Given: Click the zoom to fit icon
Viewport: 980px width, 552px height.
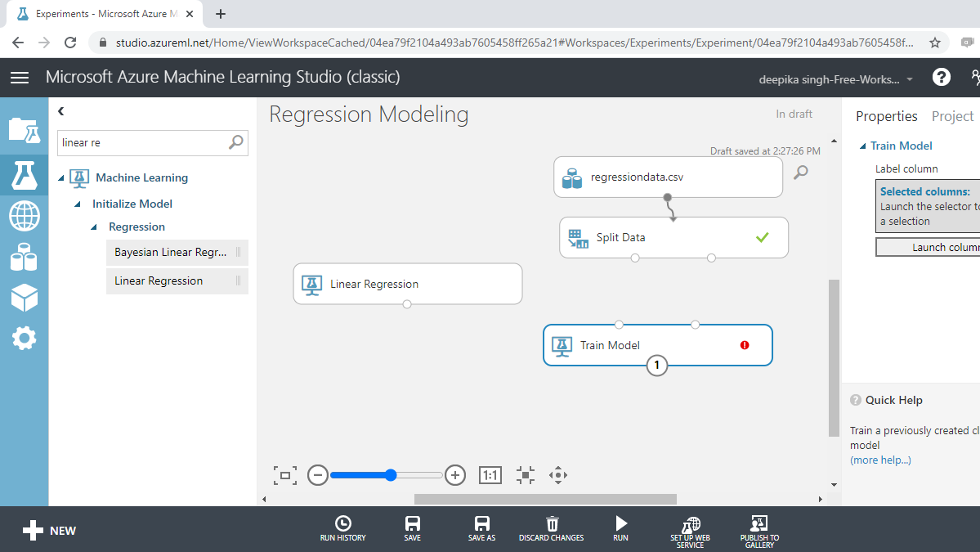Looking at the screenshot, I should [285, 475].
